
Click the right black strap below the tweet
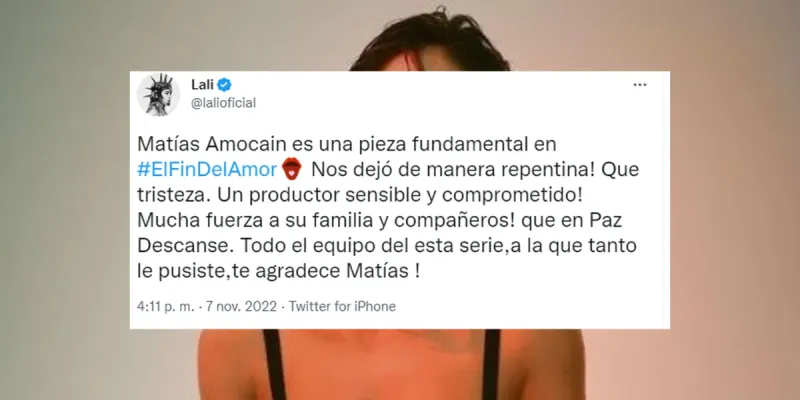(491, 364)
